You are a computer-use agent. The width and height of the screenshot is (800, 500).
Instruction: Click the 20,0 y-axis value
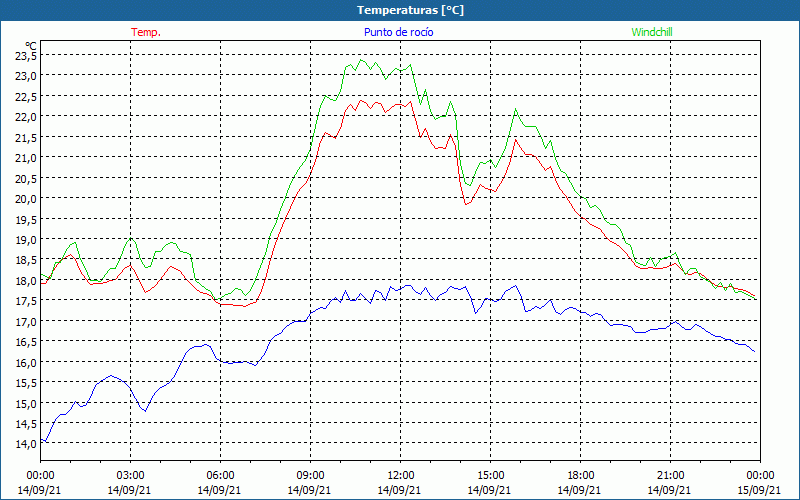(x=26, y=198)
